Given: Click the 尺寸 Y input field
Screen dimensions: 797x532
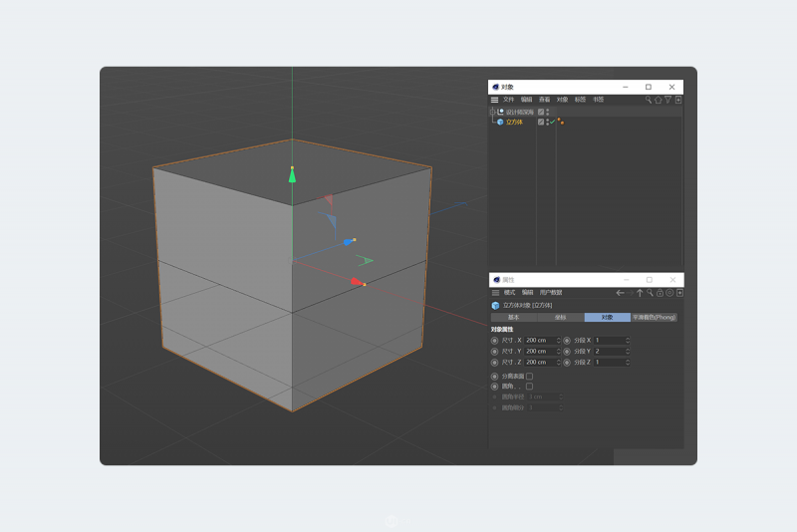Looking at the screenshot, I should [x=539, y=351].
